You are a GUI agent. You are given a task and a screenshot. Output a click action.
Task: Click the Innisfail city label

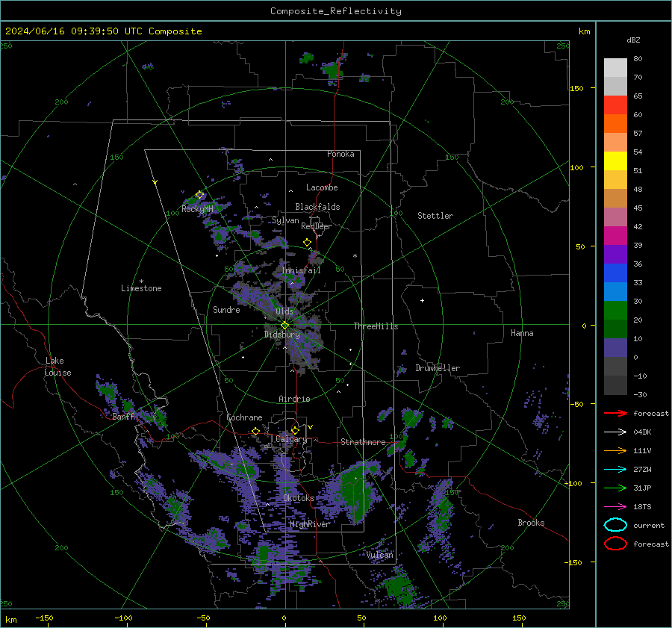(302, 270)
